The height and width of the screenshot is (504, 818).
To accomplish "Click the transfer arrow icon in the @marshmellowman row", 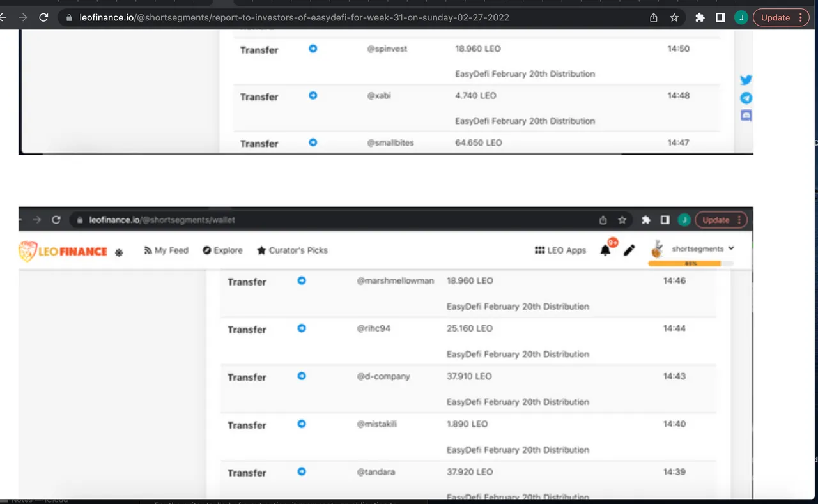I will pyautogui.click(x=302, y=280).
